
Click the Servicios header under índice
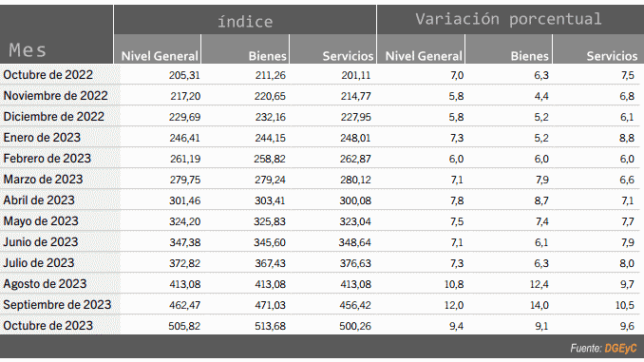coord(348,56)
